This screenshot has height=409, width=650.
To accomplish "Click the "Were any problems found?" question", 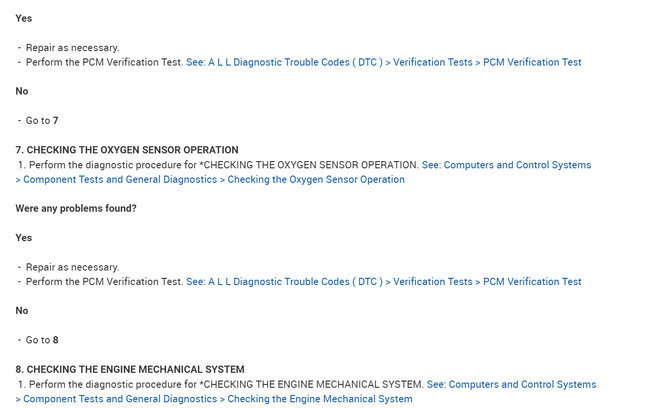I will point(76,208).
